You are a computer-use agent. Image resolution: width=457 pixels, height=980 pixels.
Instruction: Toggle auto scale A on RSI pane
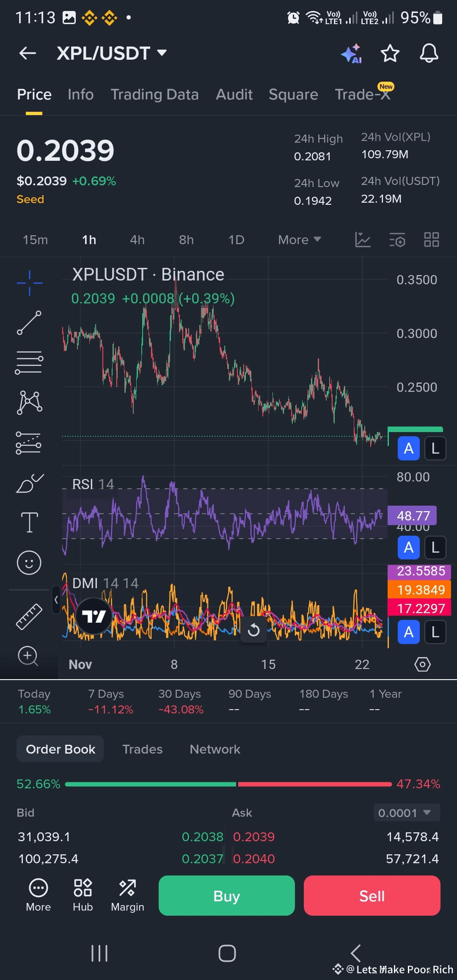[x=409, y=548]
